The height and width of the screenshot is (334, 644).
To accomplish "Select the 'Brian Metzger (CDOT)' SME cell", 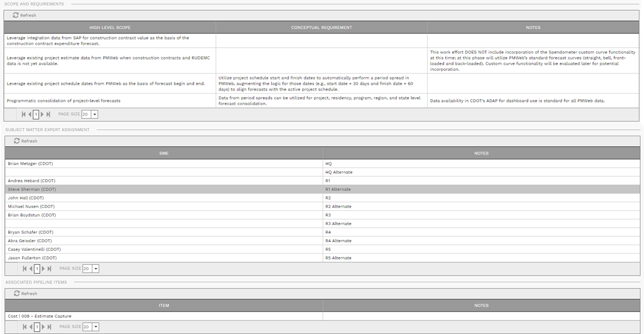I will tap(164, 164).
